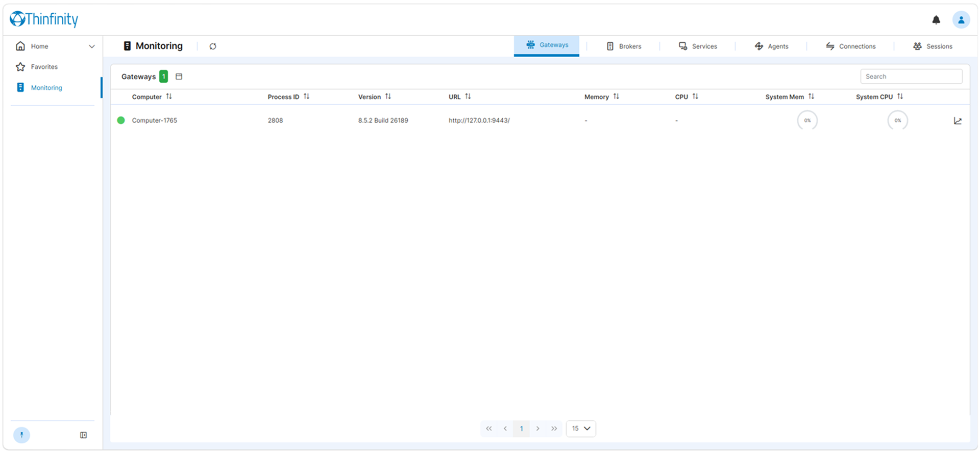Toggle the Gateways view layout icon

(179, 77)
